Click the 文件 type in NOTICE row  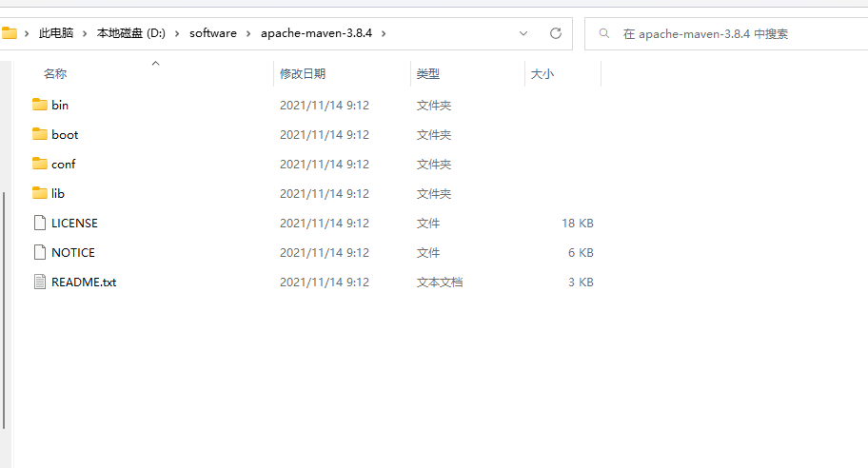coord(428,253)
